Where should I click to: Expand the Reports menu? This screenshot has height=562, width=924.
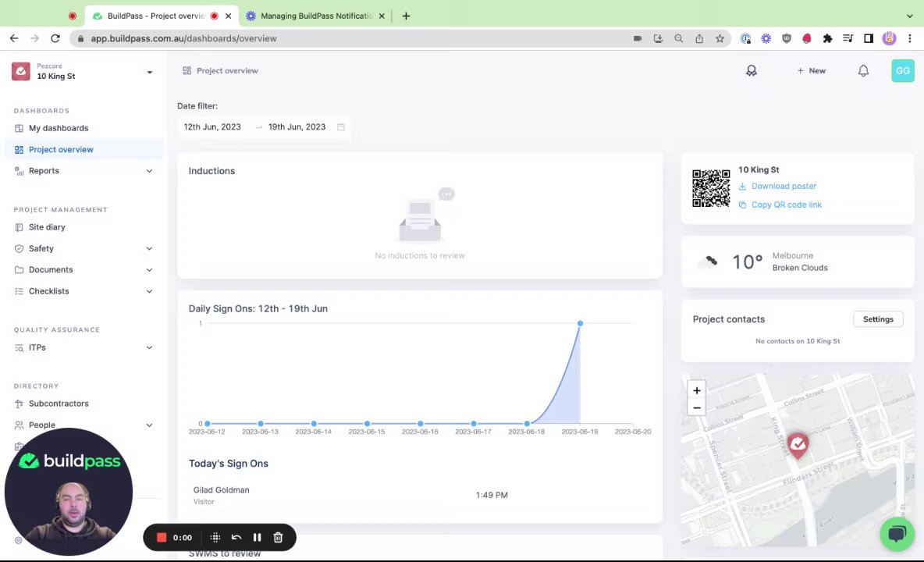tap(149, 171)
